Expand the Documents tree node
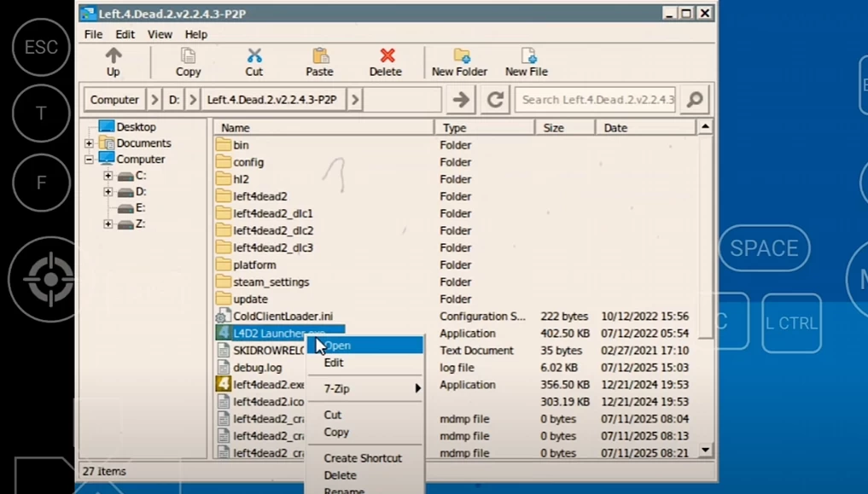Viewport: 868px width, 494px height. (x=89, y=143)
